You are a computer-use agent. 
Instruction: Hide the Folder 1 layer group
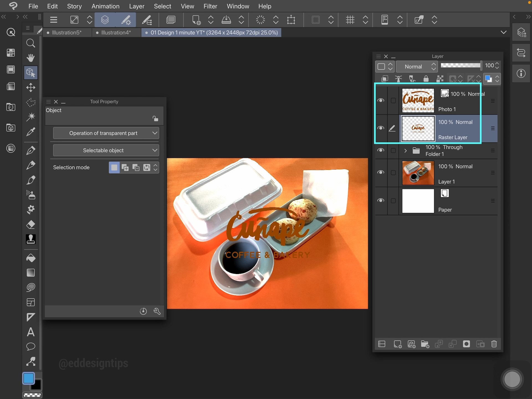tap(381, 150)
